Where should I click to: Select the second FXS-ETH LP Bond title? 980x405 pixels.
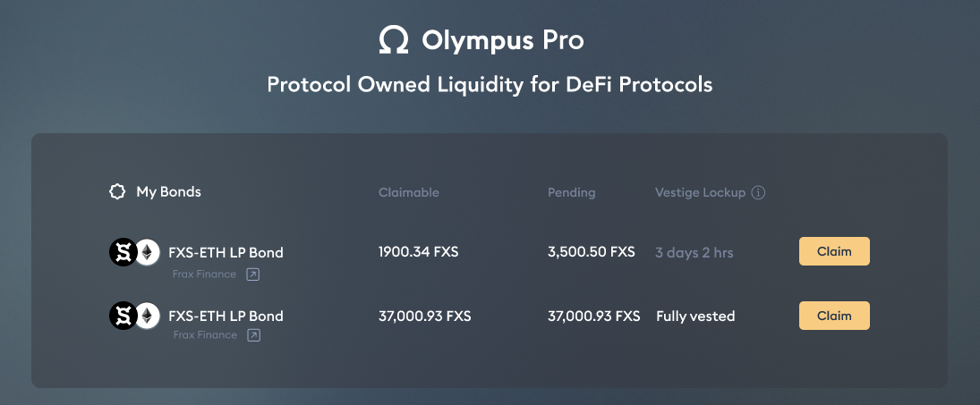pyautogui.click(x=226, y=316)
